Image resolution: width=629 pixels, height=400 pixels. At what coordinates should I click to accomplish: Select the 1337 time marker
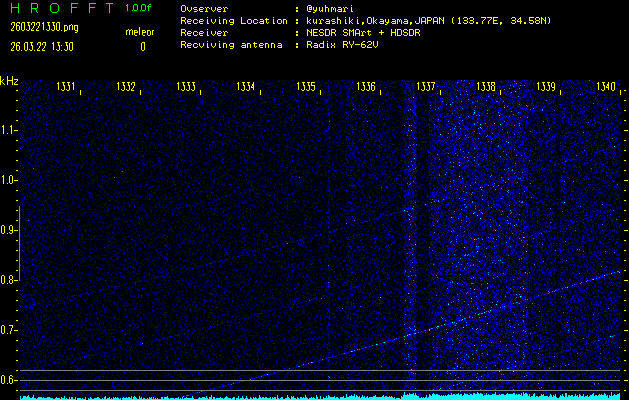(x=426, y=88)
